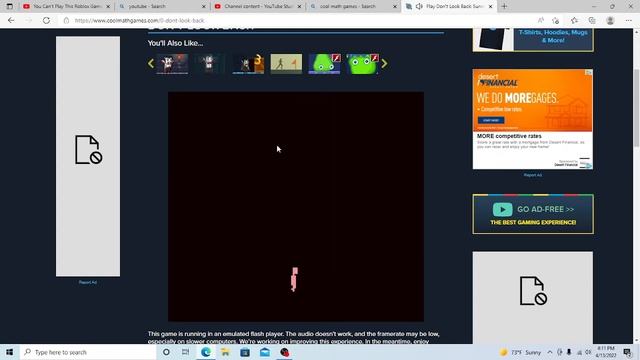640x360 pixels.
Task: Add this page to favorites
Action: [556, 20]
